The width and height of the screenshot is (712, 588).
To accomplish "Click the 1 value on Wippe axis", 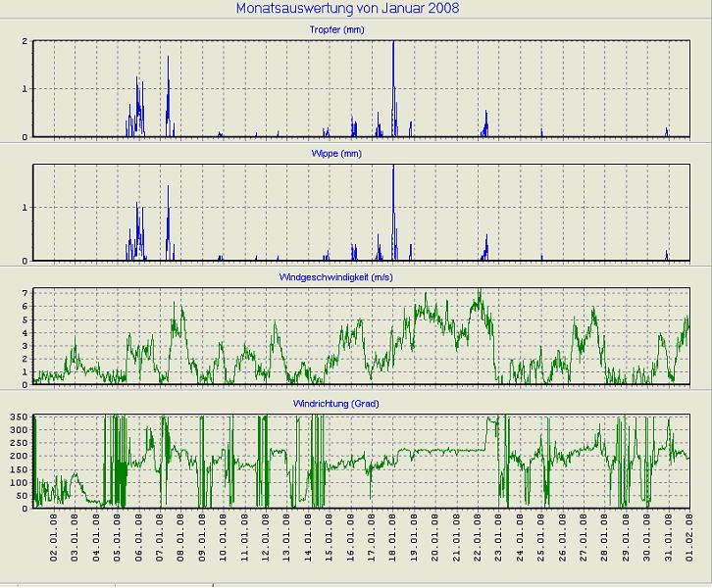I will click(25, 208).
